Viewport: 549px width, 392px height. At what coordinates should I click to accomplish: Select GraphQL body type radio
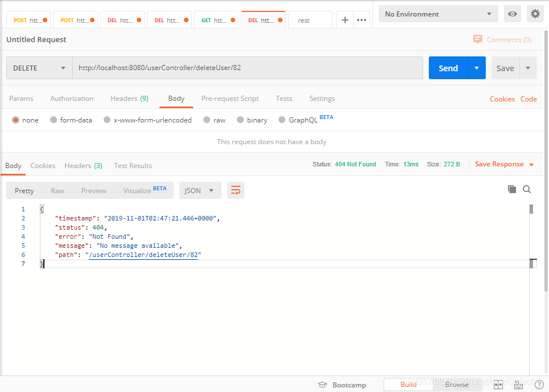pos(282,120)
